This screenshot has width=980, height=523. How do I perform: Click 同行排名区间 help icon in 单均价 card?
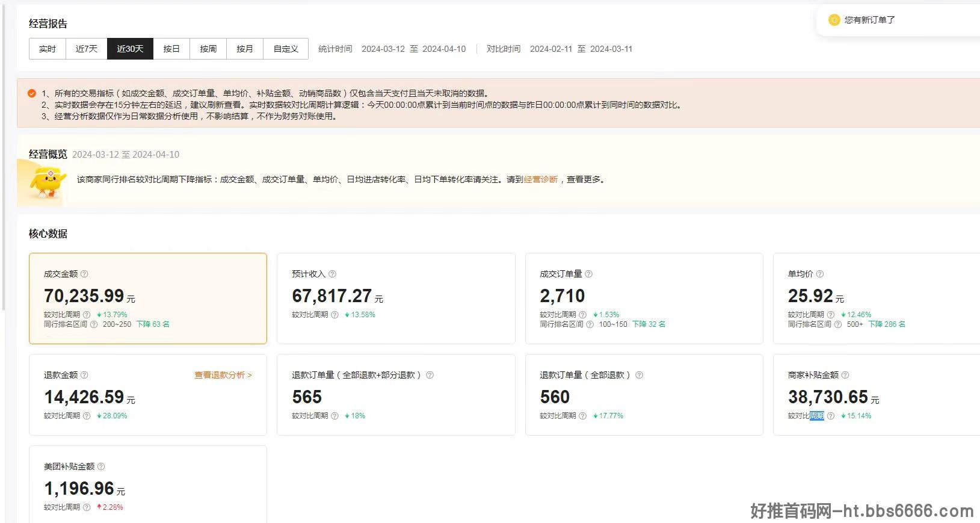pyautogui.click(x=838, y=324)
